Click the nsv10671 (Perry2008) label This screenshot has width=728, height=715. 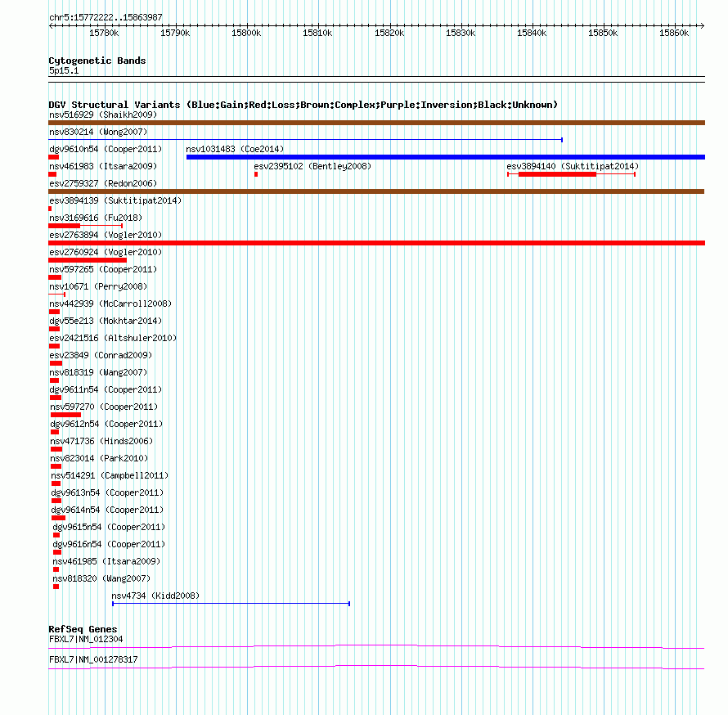click(x=98, y=286)
